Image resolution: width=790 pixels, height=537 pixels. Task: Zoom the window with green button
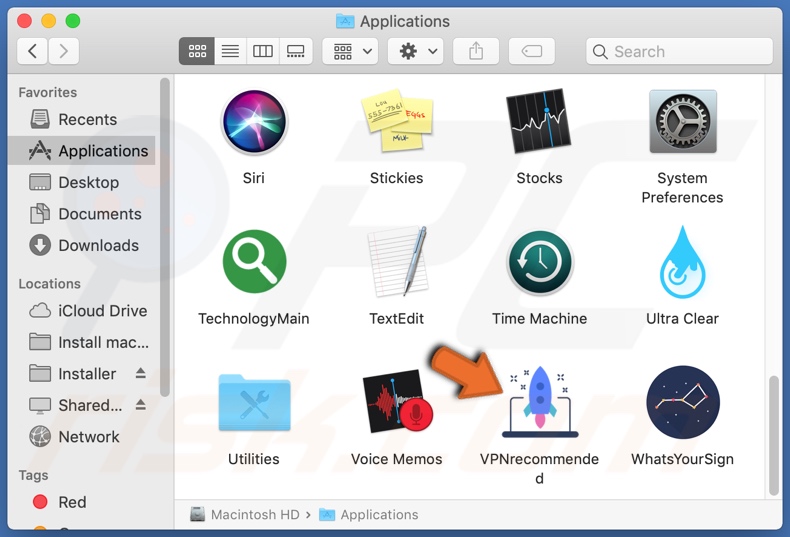pyautogui.click(x=73, y=21)
